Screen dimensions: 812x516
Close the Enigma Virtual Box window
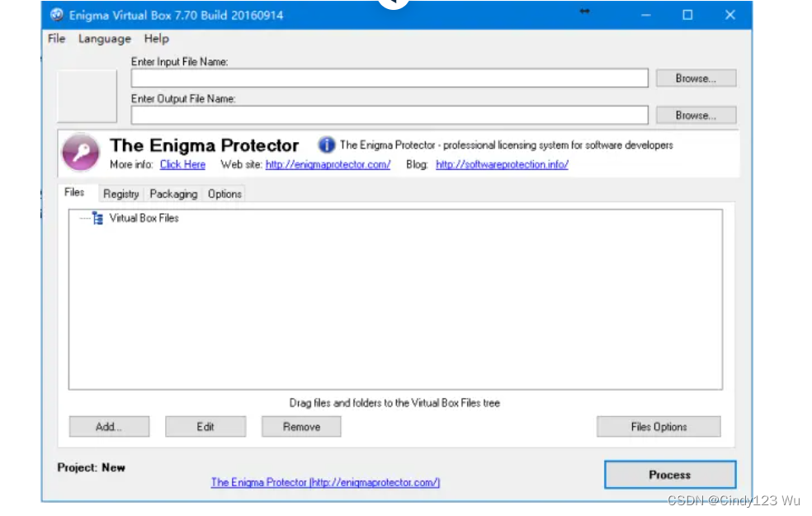coord(729,15)
